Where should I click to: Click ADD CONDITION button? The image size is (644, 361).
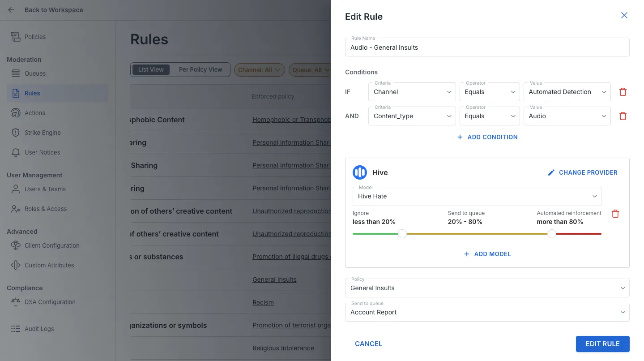click(x=487, y=137)
